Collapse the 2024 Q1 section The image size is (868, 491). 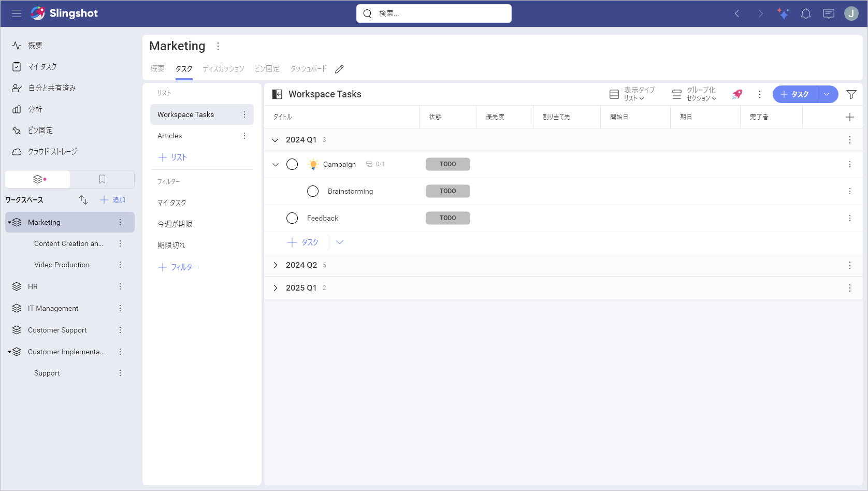click(276, 140)
